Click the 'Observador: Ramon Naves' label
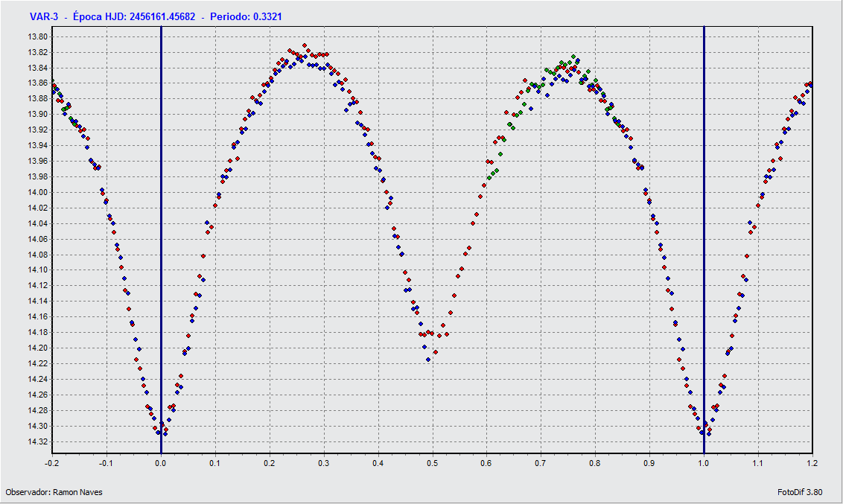This screenshot has width=843, height=504. 54,492
